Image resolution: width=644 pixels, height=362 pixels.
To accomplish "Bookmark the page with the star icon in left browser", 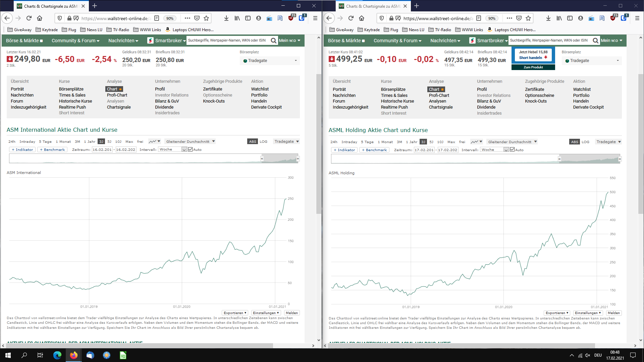I will pos(206,18).
